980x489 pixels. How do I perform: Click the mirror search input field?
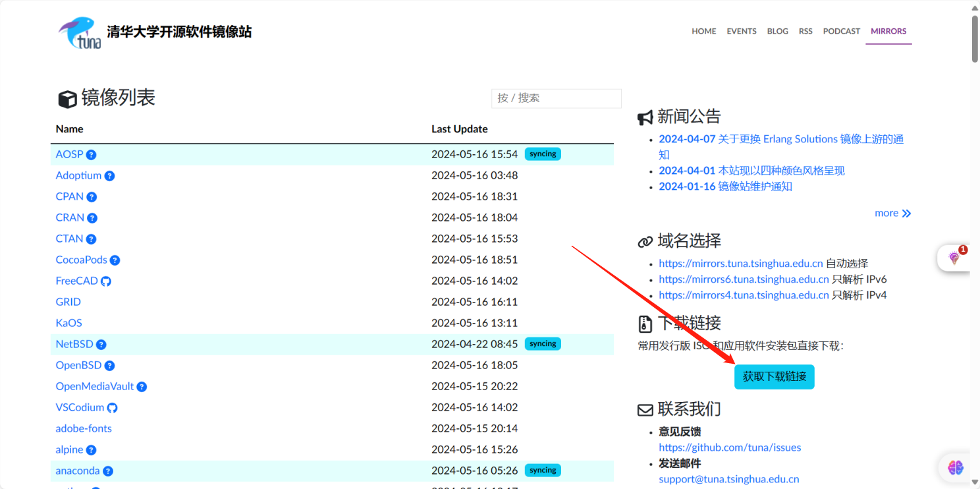point(557,98)
